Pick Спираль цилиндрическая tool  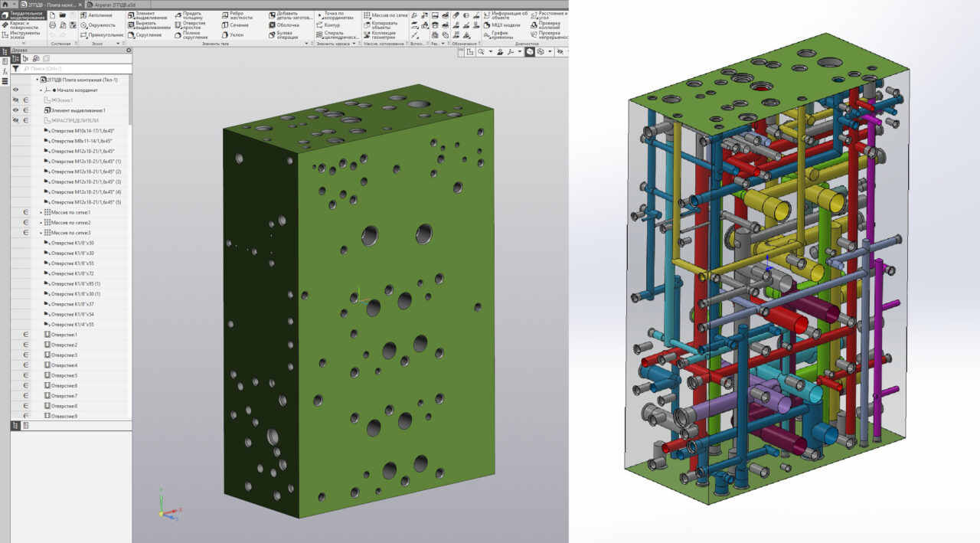pyautogui.click(x=336, y=35)
